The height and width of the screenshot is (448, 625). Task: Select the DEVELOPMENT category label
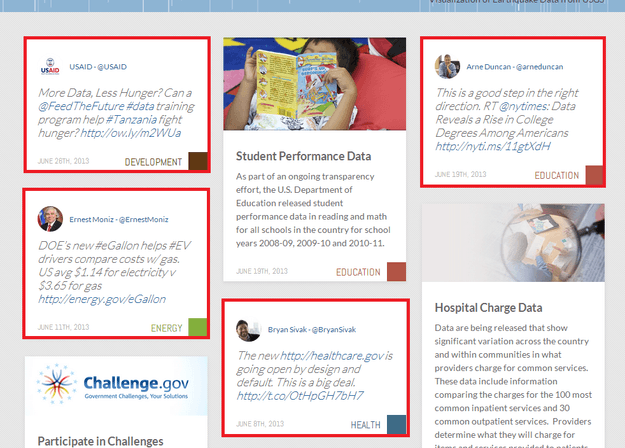[153, 162]
